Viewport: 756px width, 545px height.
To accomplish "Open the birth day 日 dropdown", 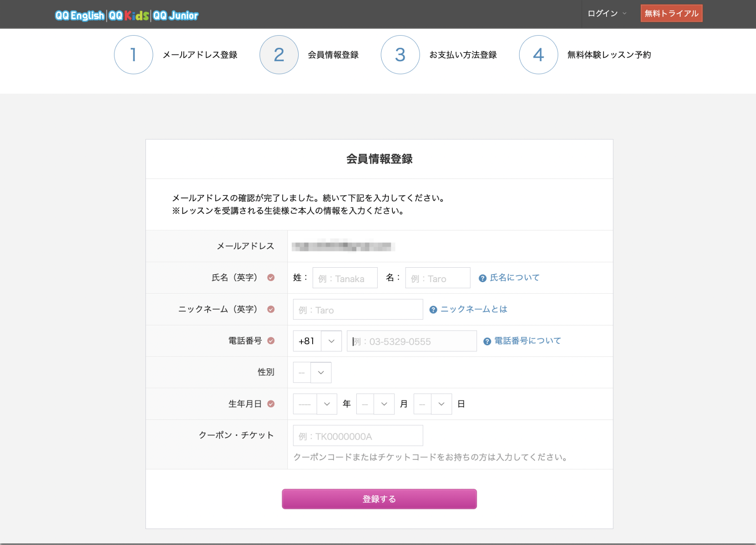I will pos(433,404).
